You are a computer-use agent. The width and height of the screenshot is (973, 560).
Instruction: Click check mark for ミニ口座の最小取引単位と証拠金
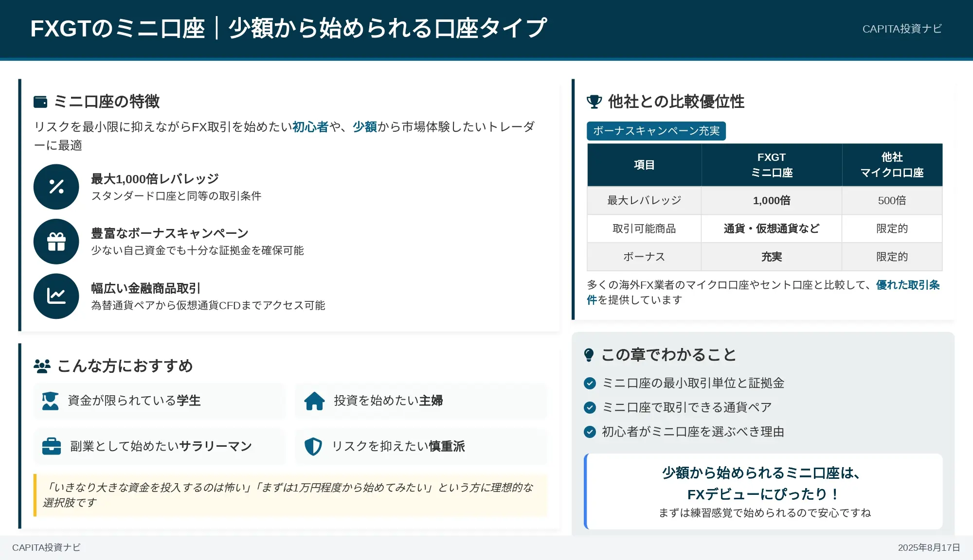click(x=590, y=383)
